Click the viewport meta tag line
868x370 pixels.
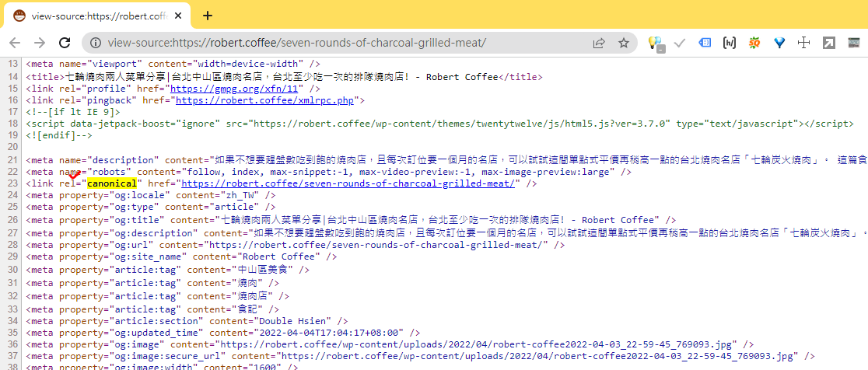173,65
